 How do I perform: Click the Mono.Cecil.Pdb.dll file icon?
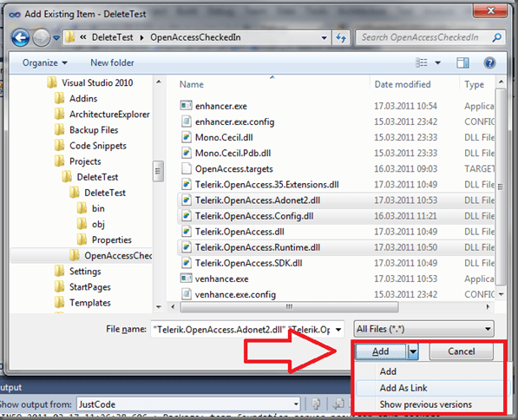coord(187,153)
